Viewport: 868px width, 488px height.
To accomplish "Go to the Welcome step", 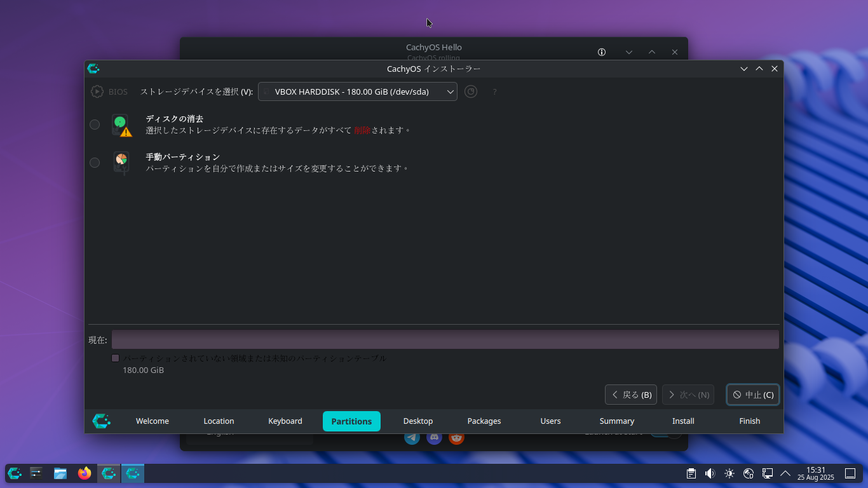I will (x=153, y=421).
